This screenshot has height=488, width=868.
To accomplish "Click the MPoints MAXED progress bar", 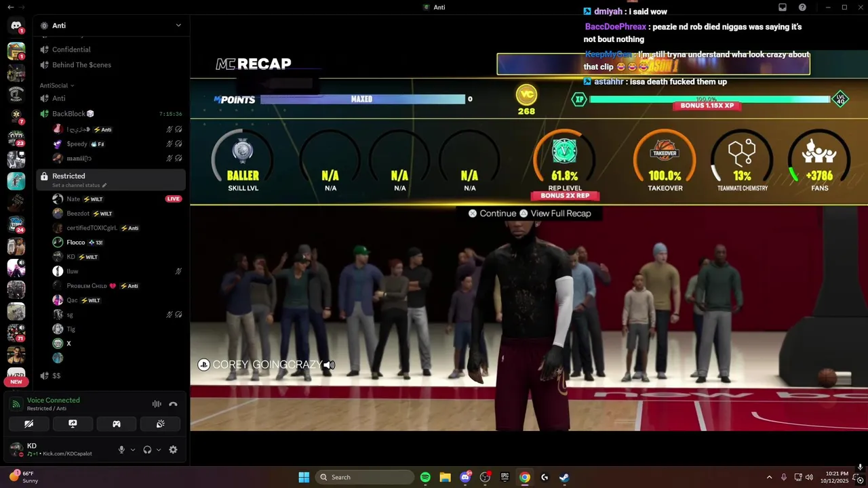I will tap(362, 99).
